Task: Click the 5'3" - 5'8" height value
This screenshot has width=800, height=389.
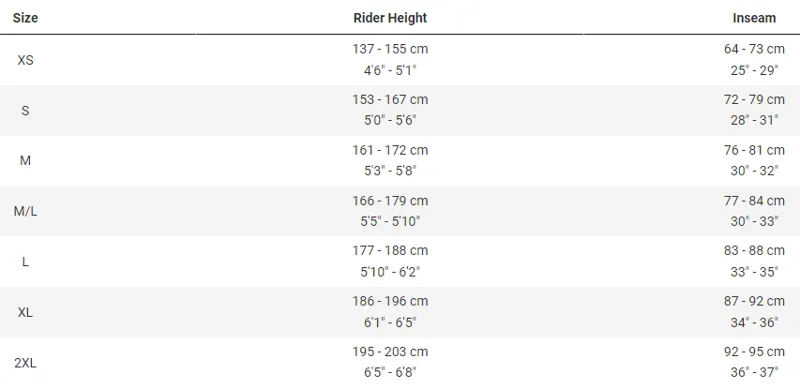Action: point(390,171)
